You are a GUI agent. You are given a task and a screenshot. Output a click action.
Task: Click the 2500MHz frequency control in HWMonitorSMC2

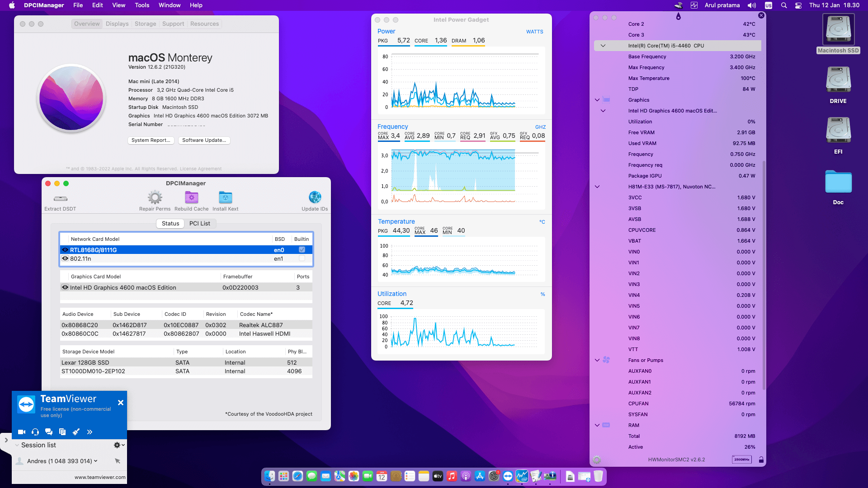pos(743,460)
